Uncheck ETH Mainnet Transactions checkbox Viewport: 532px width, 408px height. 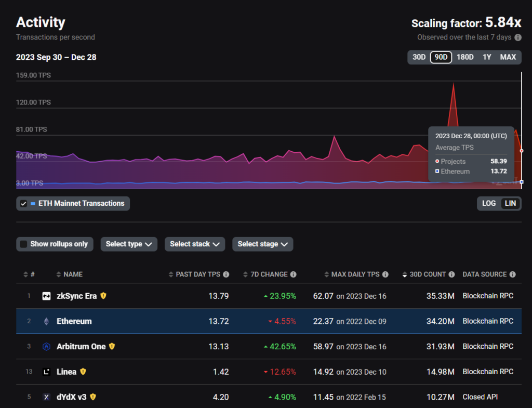(x=23, y=204)
